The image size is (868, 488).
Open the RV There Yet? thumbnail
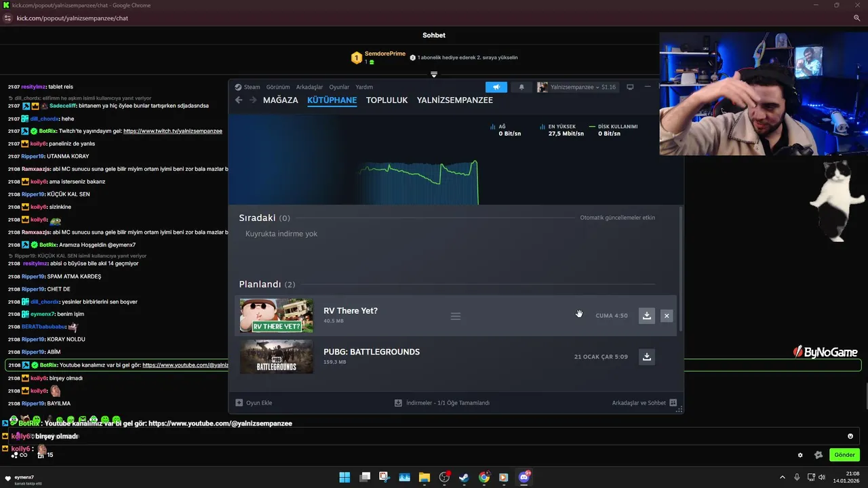point(277,316)
